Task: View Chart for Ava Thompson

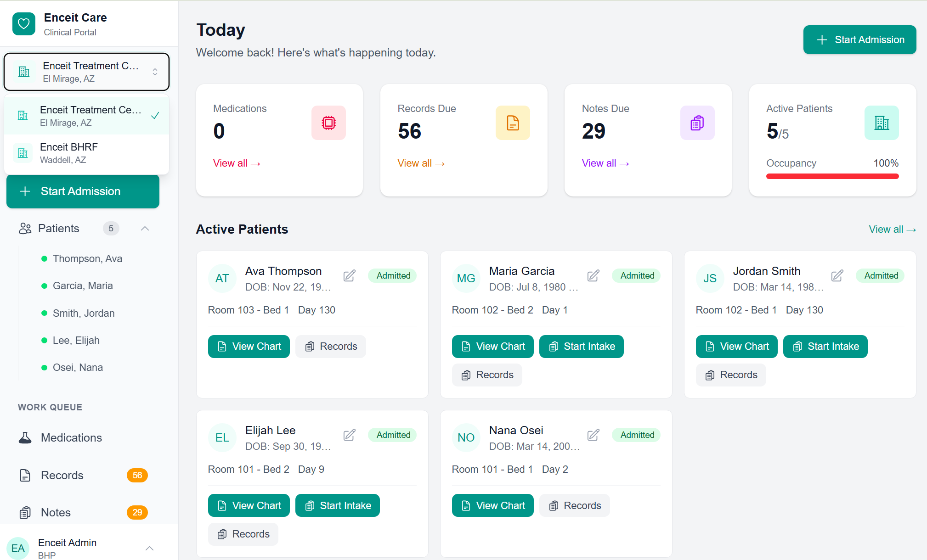Action: tap(249, 347)
